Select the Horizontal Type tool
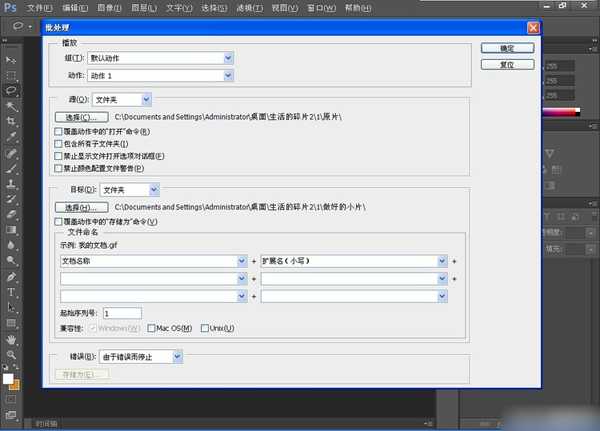 pyautogui.click(x=12, y=292)
